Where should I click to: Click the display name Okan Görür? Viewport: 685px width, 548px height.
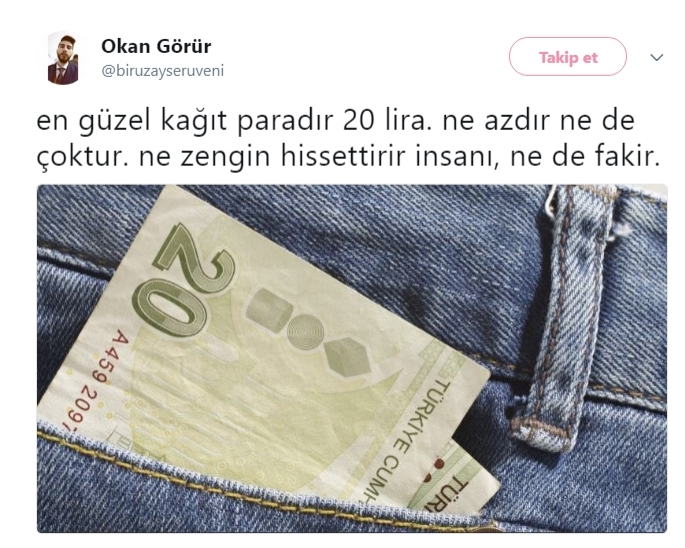[x=156, y=46]
